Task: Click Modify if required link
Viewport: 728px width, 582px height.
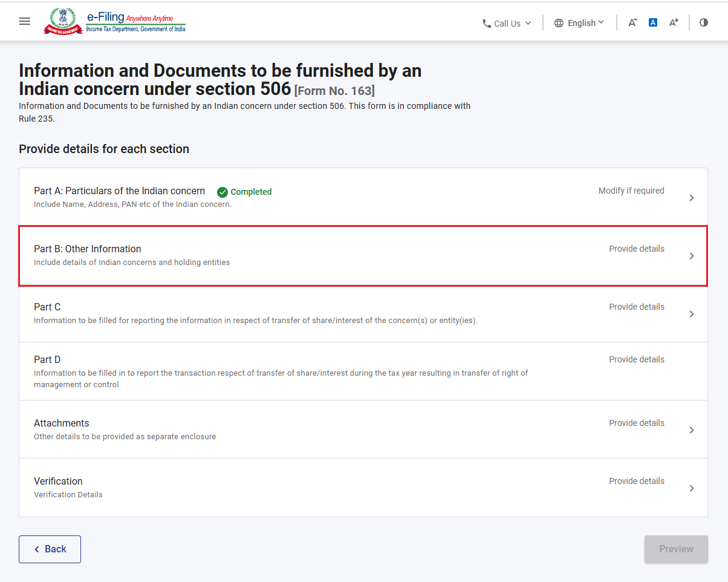Action: (x=631, y=191)
